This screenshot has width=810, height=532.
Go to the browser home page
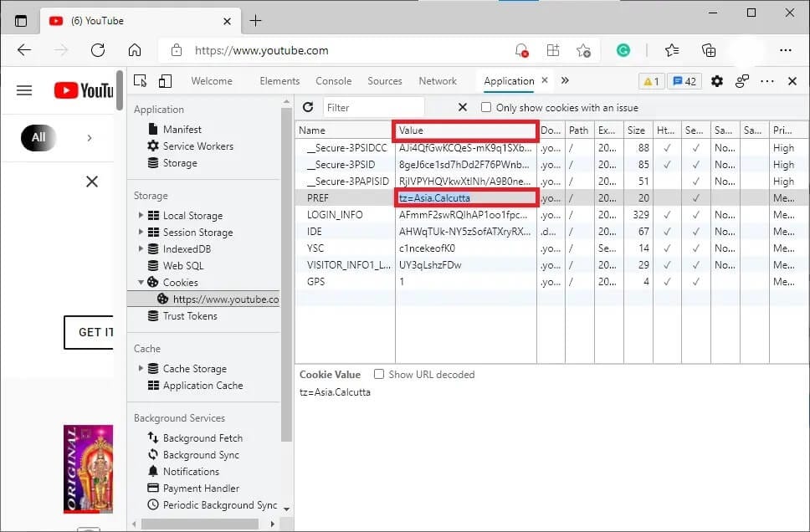coord(135,50)
